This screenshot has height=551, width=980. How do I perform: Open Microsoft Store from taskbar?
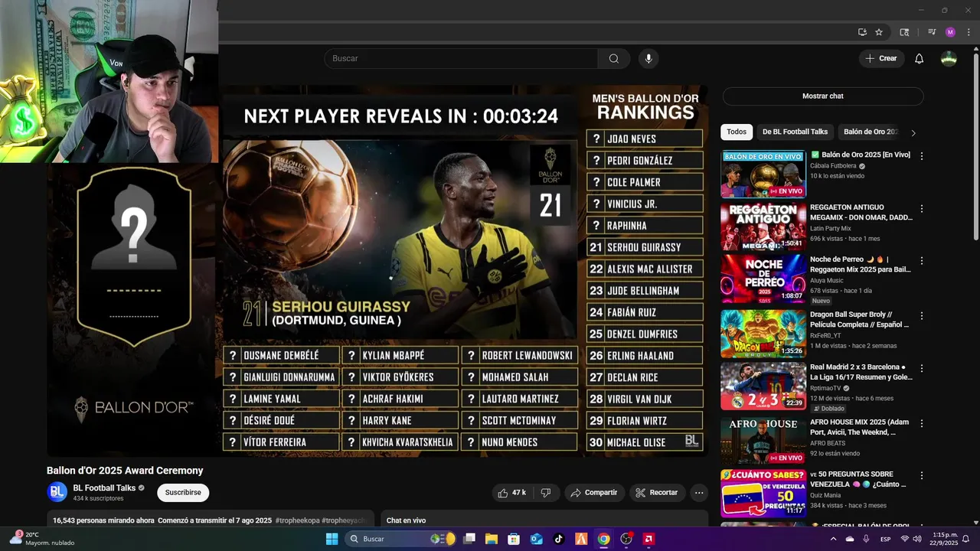tap(514, 539)
